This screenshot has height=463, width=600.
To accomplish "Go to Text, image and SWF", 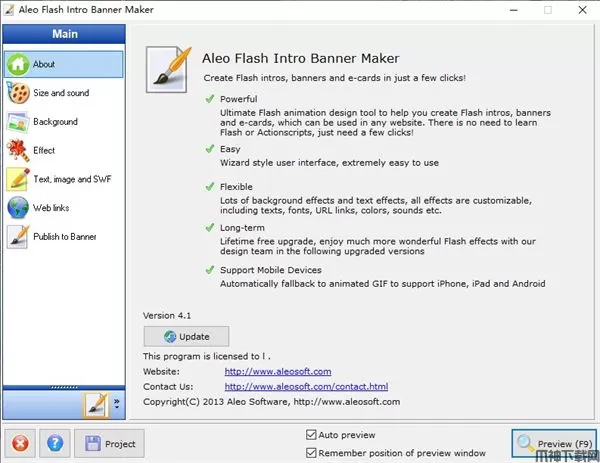I will coord(72,179).
